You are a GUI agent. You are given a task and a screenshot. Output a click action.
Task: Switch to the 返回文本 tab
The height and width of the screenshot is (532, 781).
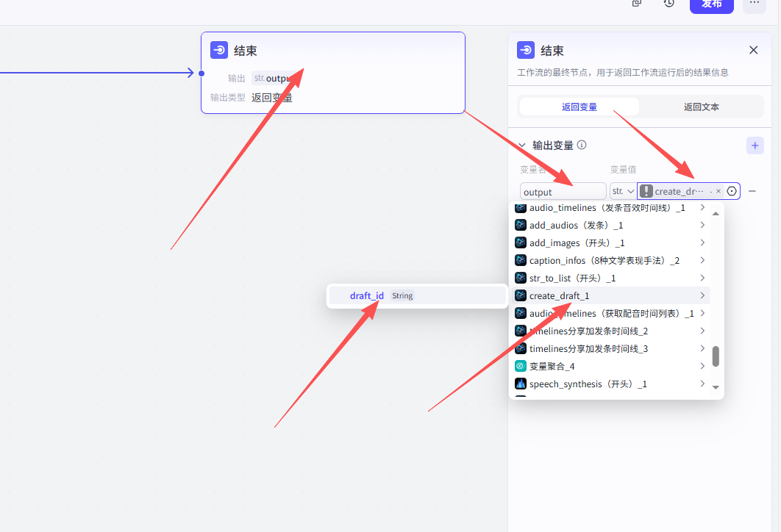point(701,107)
